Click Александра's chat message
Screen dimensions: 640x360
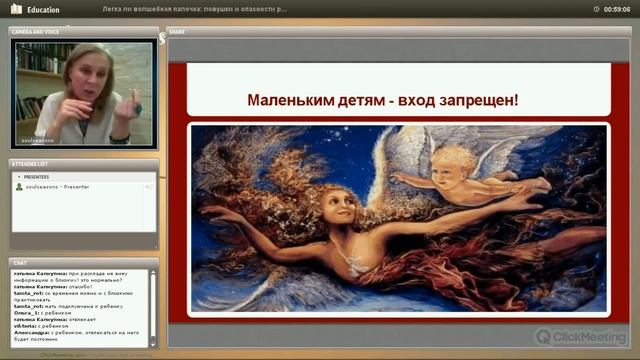pos(76,336)
